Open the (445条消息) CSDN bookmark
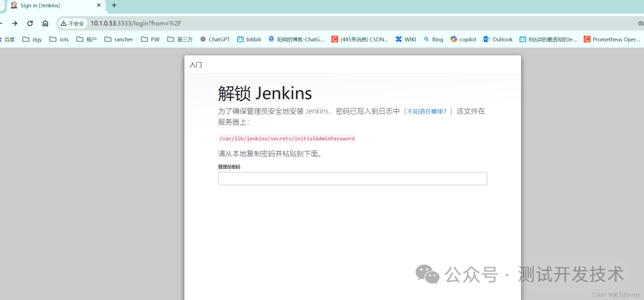 pos(360,39)
